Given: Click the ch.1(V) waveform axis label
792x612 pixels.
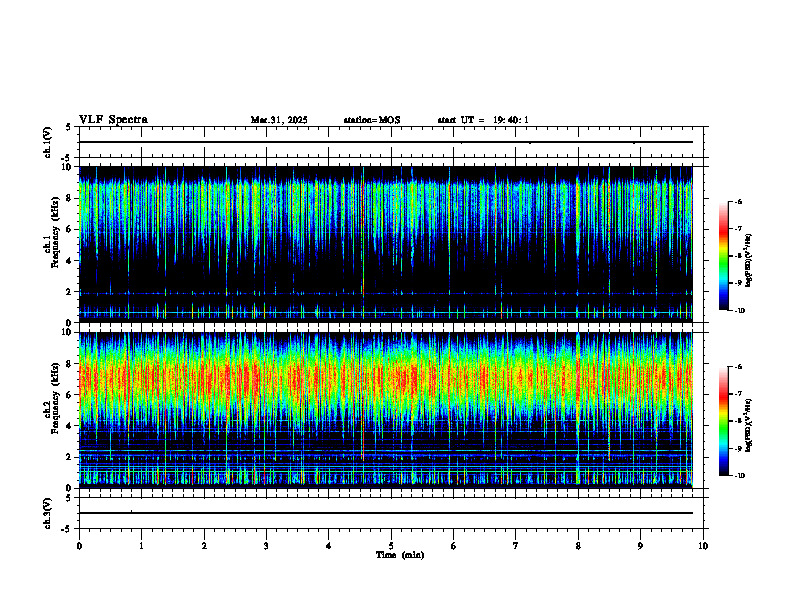Looking at the screenshot, I should click(x=48, y=142).
